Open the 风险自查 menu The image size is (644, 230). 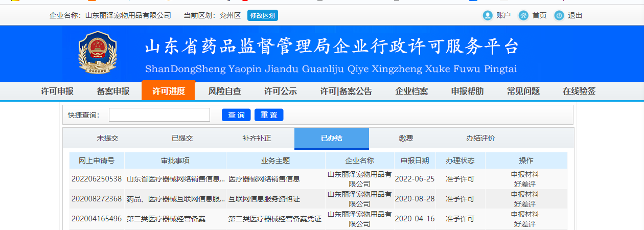point(225,91)
